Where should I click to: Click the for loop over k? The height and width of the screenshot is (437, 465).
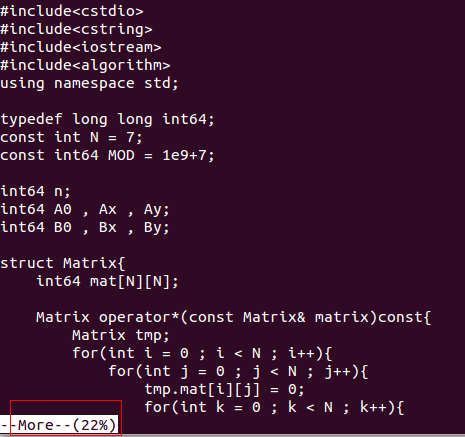tap(274, 407)
